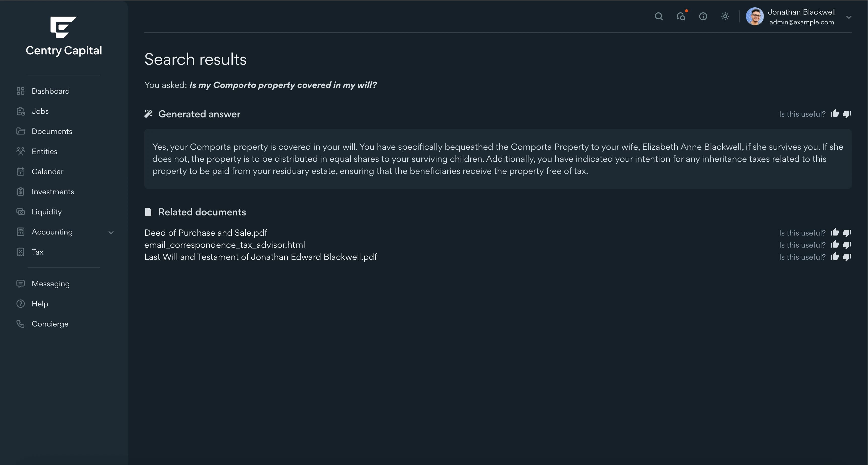Thumbs up Deed of Purchase and Sale.pdf
868x465 pixels.
(x=835, y=232)
